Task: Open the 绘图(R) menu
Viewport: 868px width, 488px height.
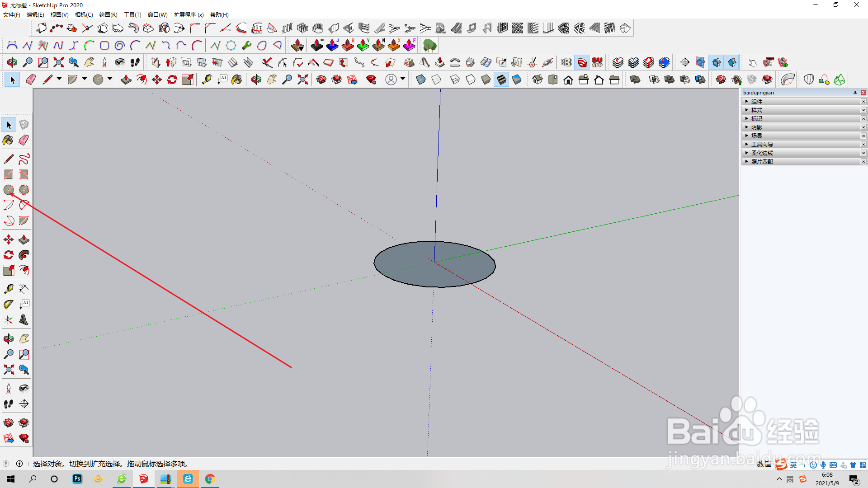Action: (108, 15)
